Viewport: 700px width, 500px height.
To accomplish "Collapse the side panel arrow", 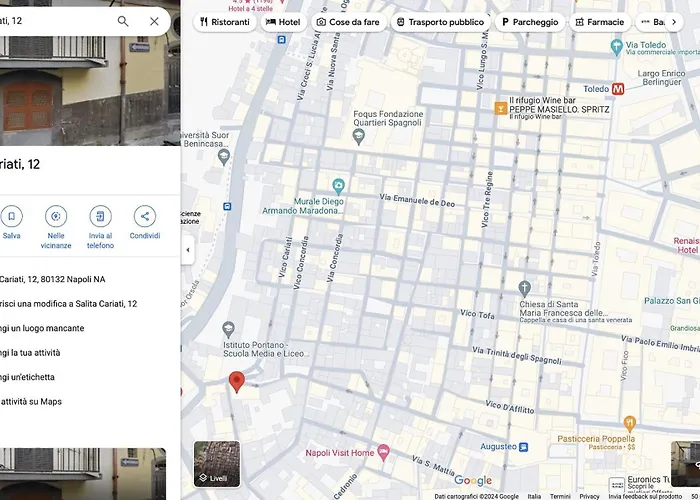I will 188,250.
